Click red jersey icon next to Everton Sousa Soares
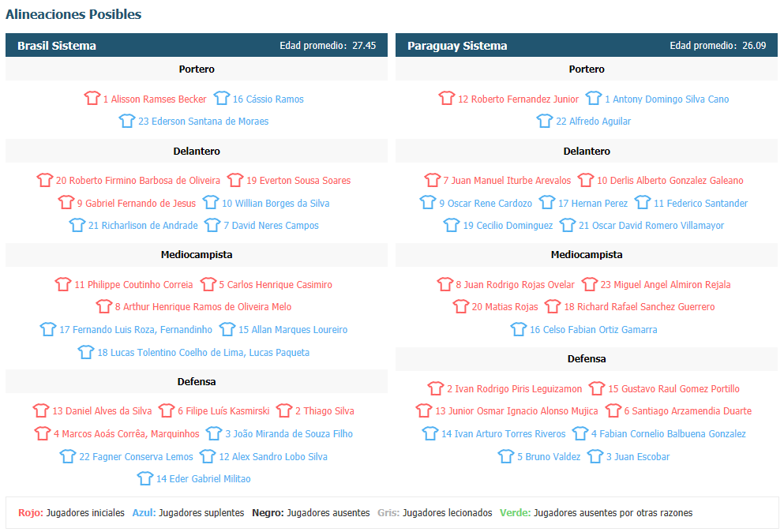The width and height of the screenshot is (784, 532). tap(235, 180)
